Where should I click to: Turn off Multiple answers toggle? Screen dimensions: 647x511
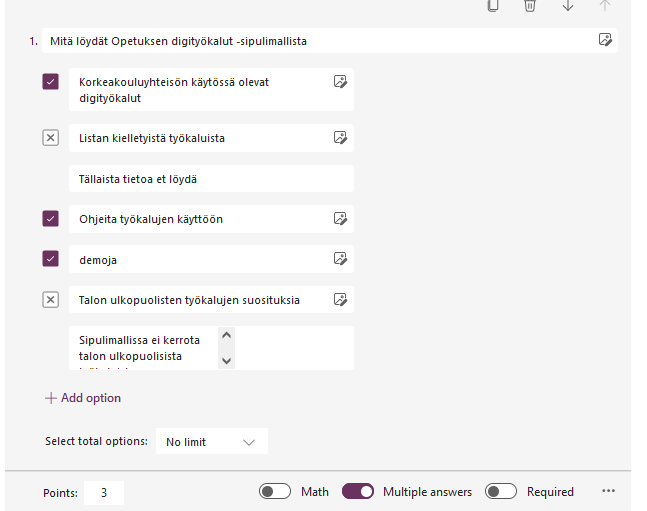(358, 491)
